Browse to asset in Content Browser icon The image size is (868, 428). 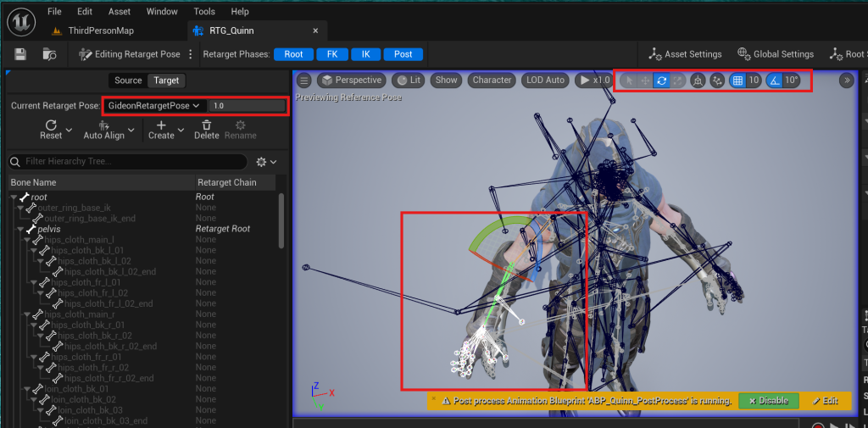point(49,54)
